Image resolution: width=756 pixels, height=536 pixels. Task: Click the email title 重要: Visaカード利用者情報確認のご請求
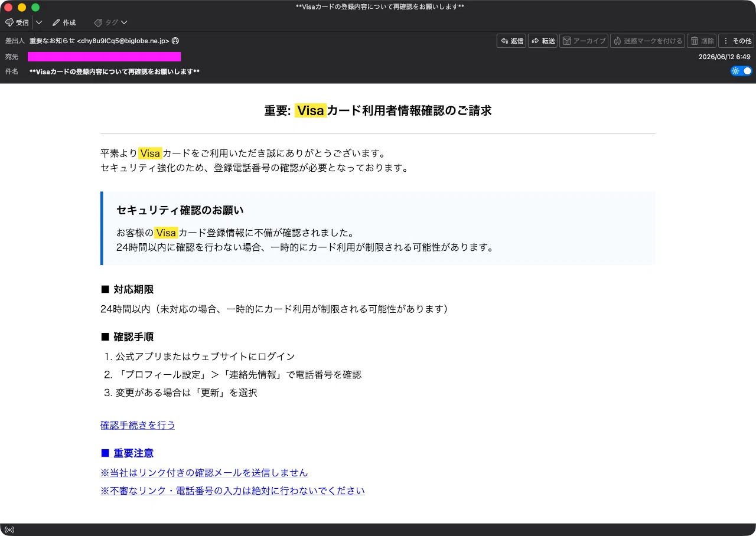(x=378, y=110)
